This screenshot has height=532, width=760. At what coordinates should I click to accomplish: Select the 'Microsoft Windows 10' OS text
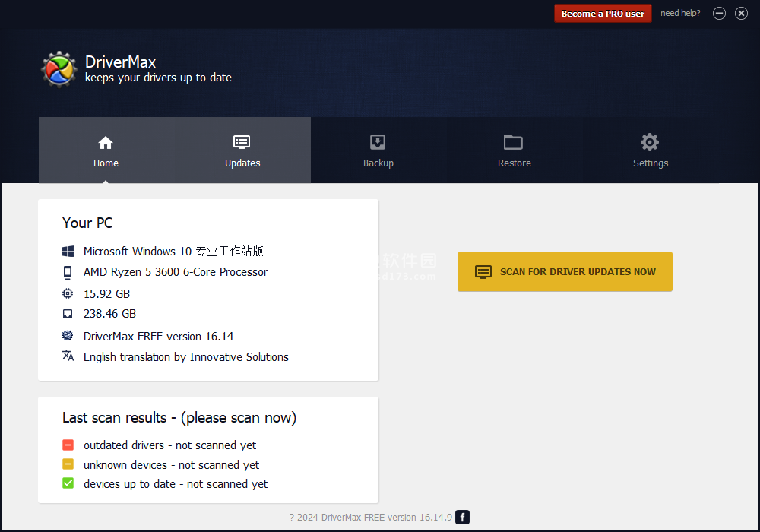[x=173, y=251]
